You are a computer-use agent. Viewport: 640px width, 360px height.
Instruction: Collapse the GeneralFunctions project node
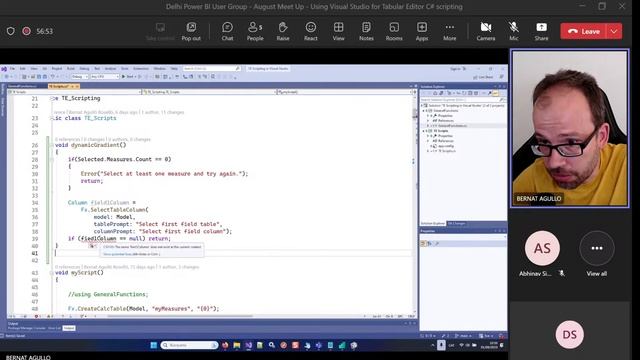[x=424, y=111]
